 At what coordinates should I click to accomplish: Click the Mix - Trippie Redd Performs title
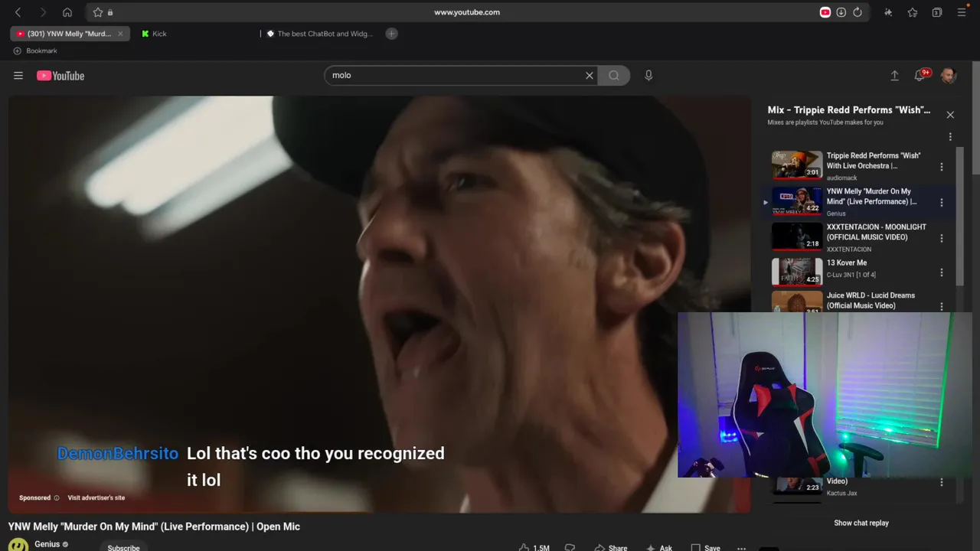849,109
